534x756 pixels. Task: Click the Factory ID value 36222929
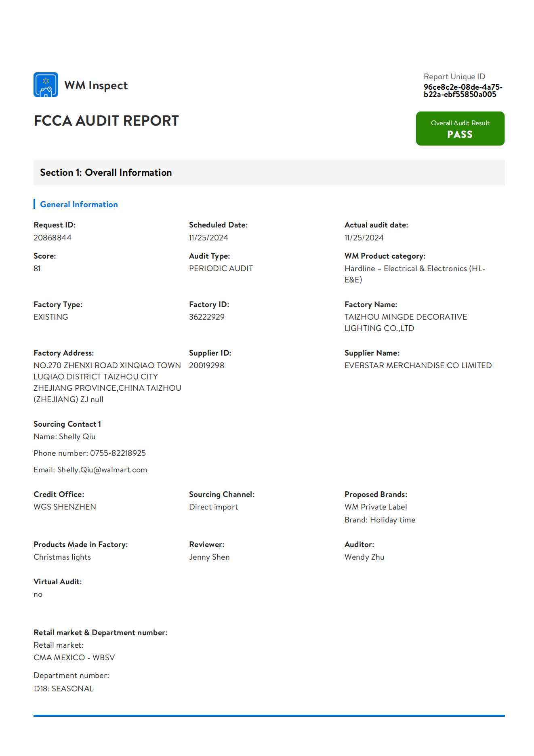pos(207,317)
